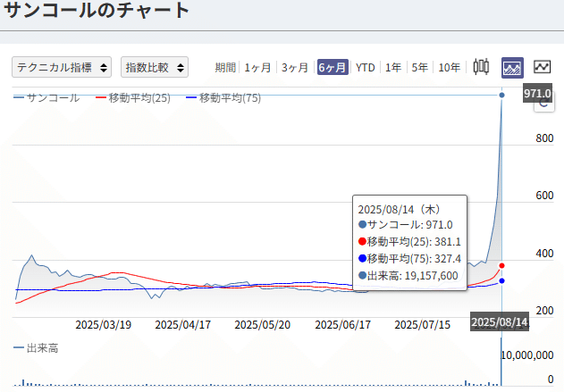Select the 6ヶ月 period
This screenshot has width=564, height=392.
click(333, 67)
